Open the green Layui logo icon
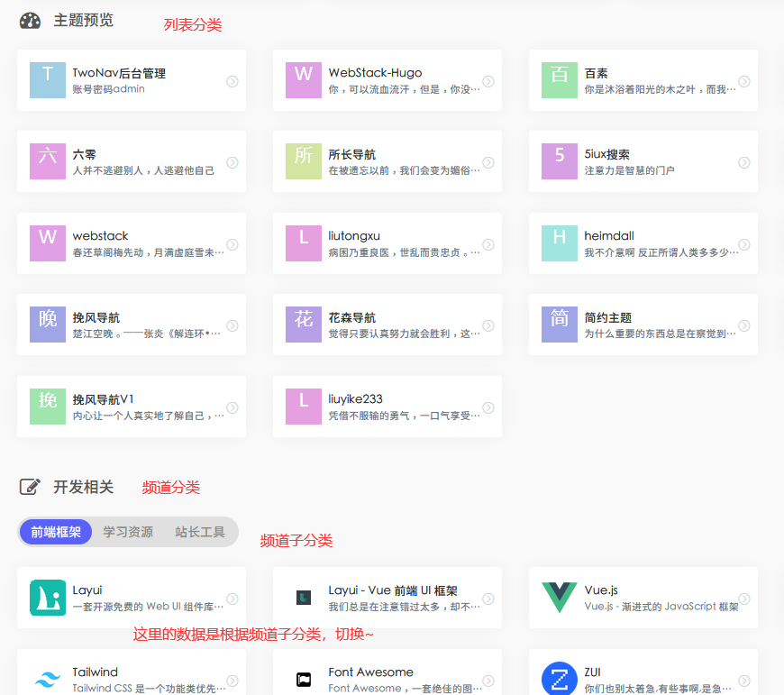This screenshot has width=784, height=695. [48, 598]
